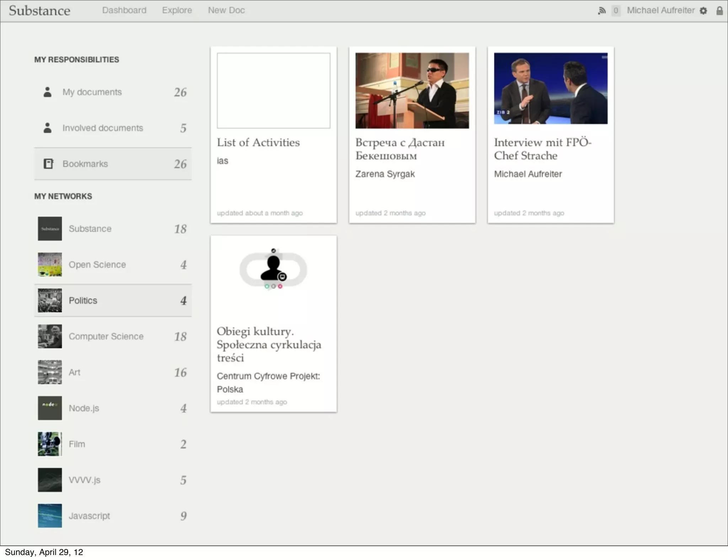This screenshot has width=728, height=560.
Task: Click the RSS feed icon
Action: 601,11
